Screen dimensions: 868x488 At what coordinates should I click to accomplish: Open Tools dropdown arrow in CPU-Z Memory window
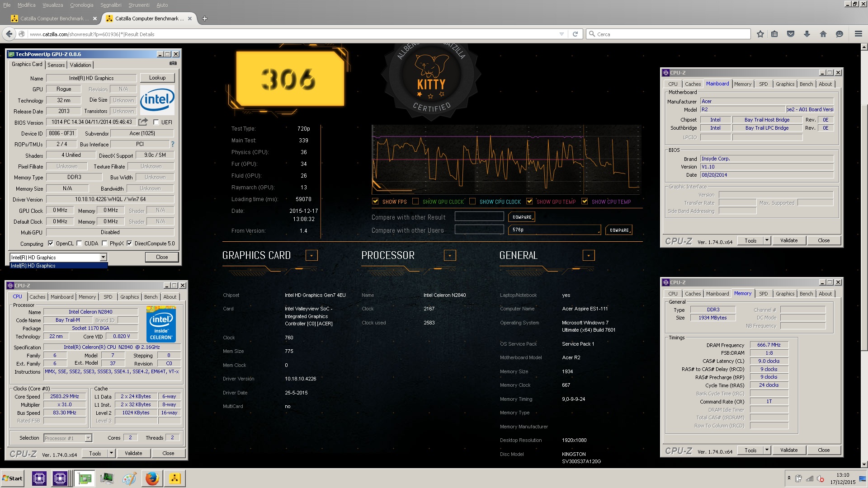point(767,450)
